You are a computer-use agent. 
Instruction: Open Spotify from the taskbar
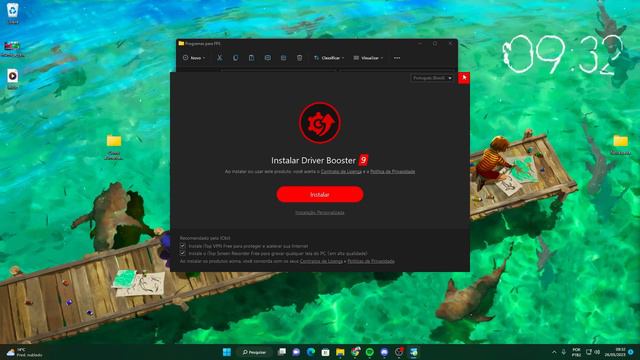tap(370, 352)
